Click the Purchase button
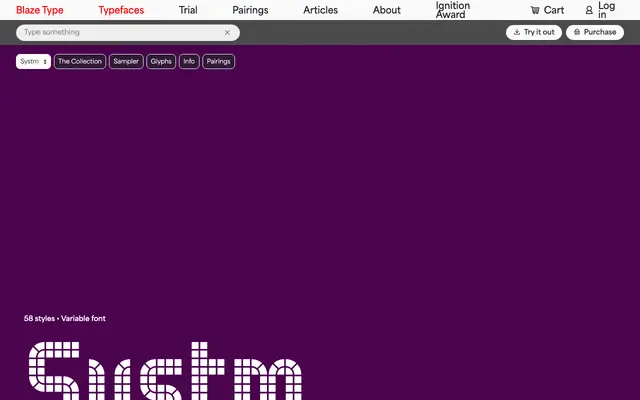The height and width of the screenshot is (400, 640). 595,32
